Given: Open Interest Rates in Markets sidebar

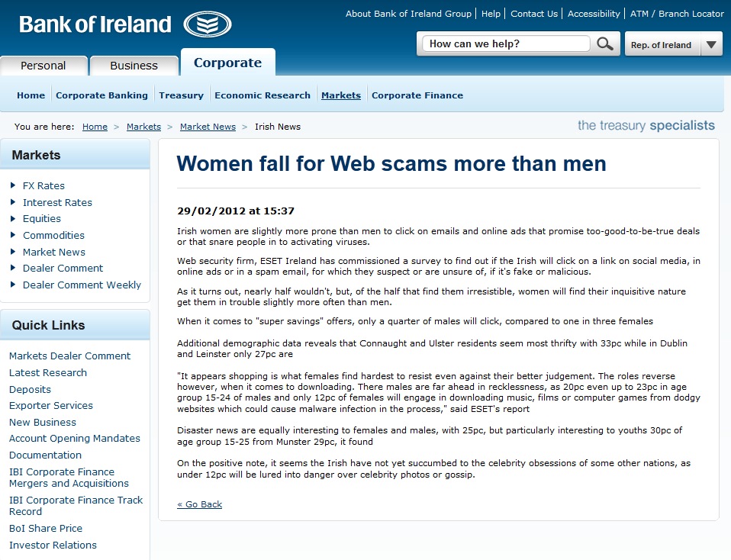Looking at the screenshot, I should coord(57,202).
